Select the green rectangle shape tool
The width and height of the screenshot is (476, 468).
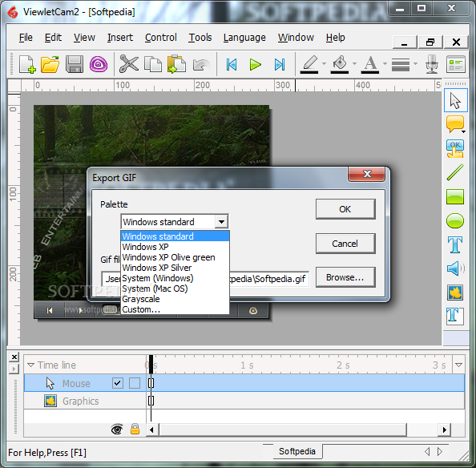(x=455, y=196)
